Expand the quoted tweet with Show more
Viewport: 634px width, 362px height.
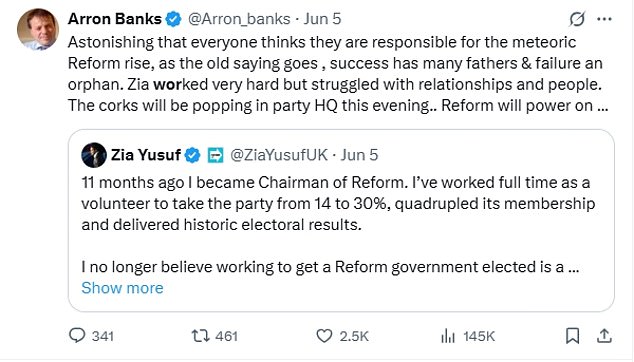tap(122, 288)
